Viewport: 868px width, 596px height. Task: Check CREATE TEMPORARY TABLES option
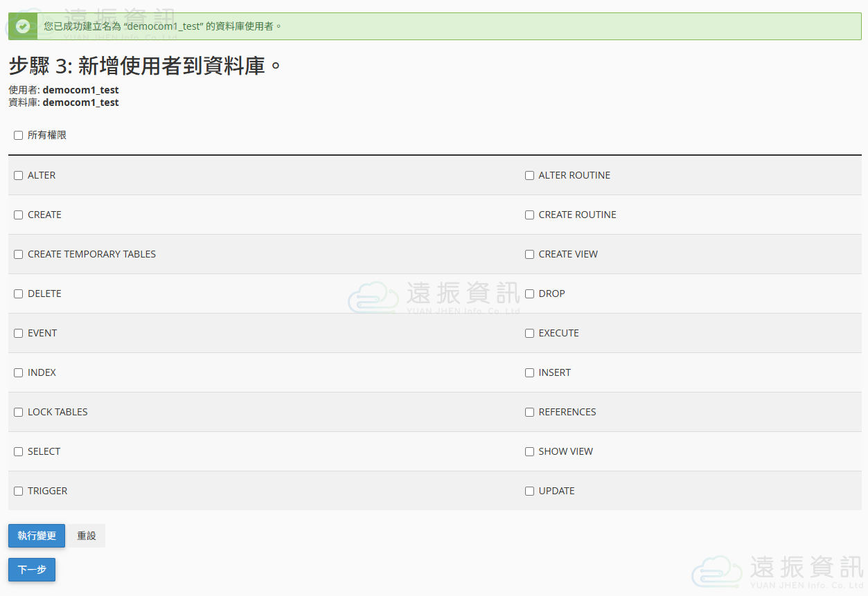(19, 255)
